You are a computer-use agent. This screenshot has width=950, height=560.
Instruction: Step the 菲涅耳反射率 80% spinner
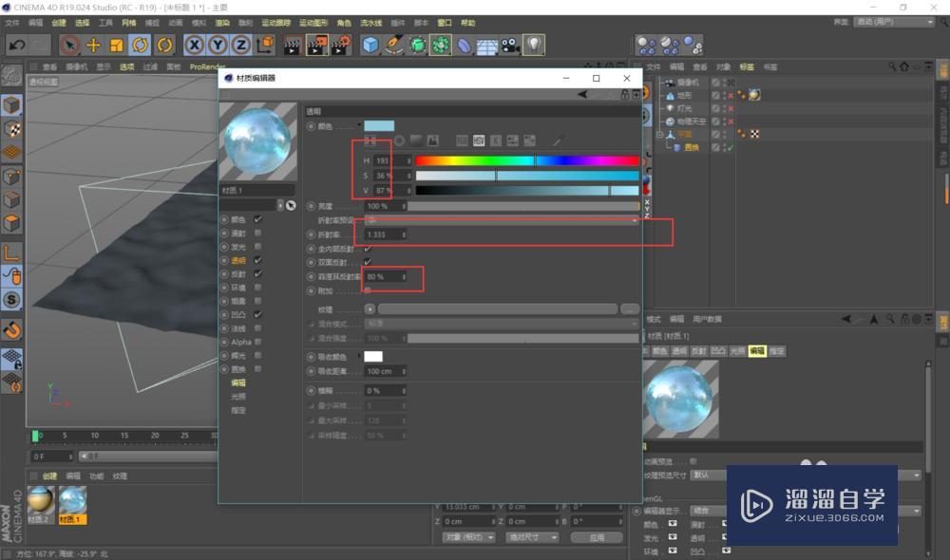[404, 276]
